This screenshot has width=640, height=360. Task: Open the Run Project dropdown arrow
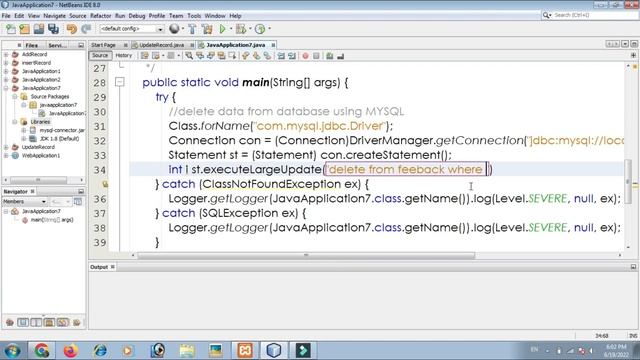pos(231,29)
